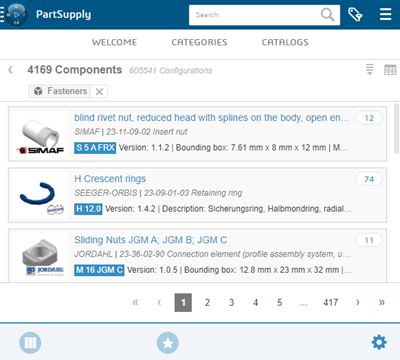Open the hamburger menu

386,14
